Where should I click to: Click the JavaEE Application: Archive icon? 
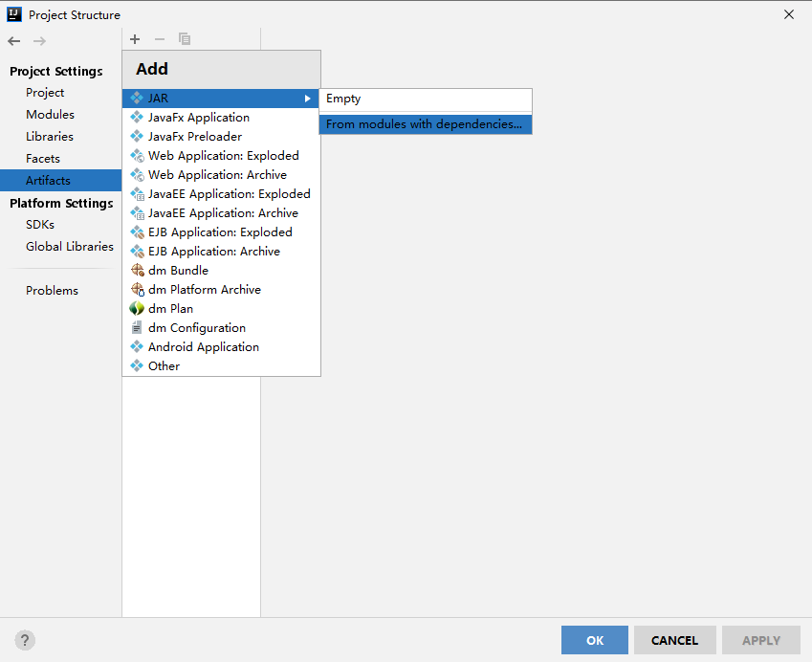[137, 213]
